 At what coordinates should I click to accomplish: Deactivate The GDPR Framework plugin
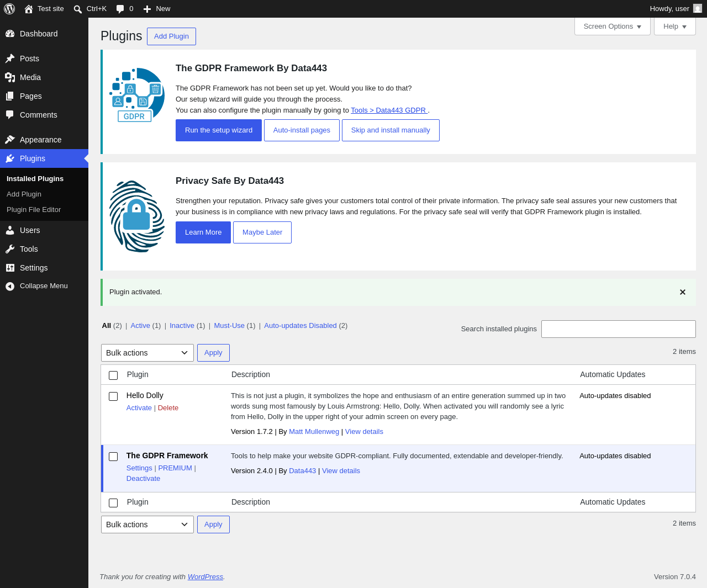click(143, 479)
